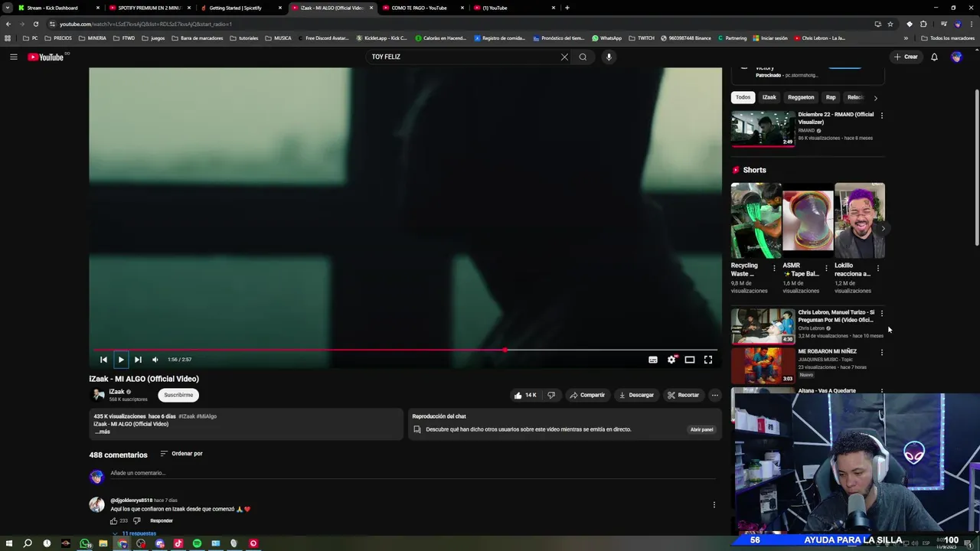Select the iZaak filter chip
The width and height of the screenshot is (980, 551).
pyautogui.click(x=769, y=97)
